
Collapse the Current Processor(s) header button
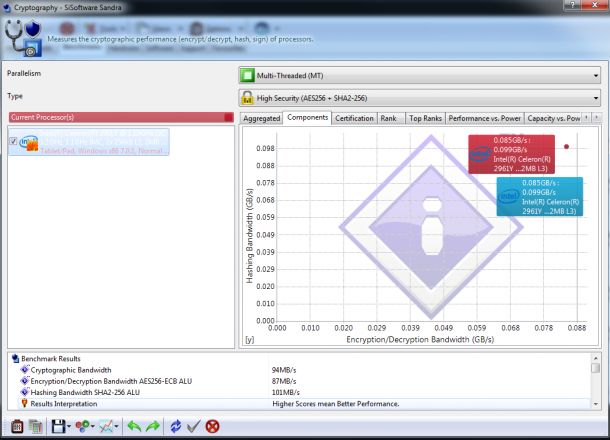(228, 117)
